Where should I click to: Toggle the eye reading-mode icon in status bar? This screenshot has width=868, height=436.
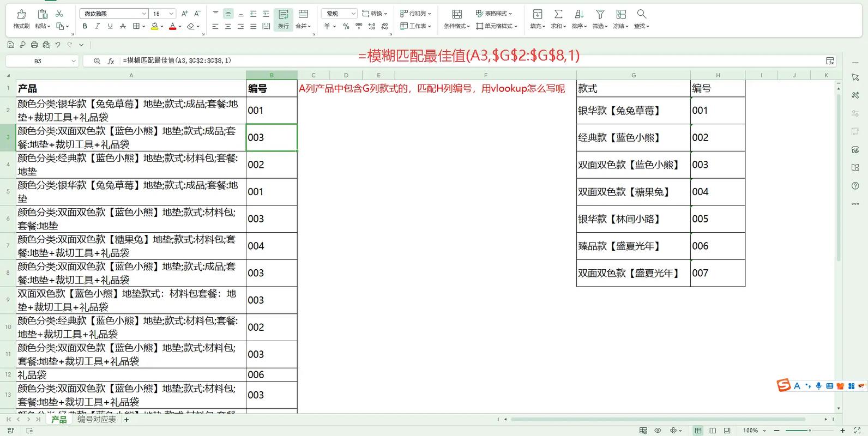658,431
